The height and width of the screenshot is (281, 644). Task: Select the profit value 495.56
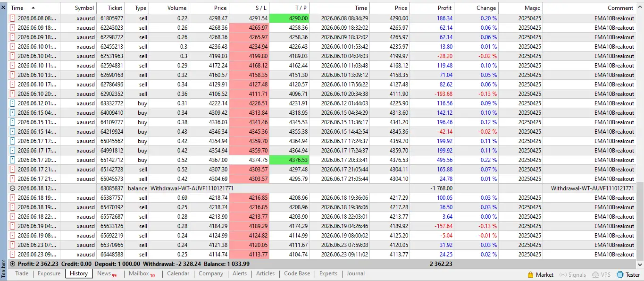point(444,160)
